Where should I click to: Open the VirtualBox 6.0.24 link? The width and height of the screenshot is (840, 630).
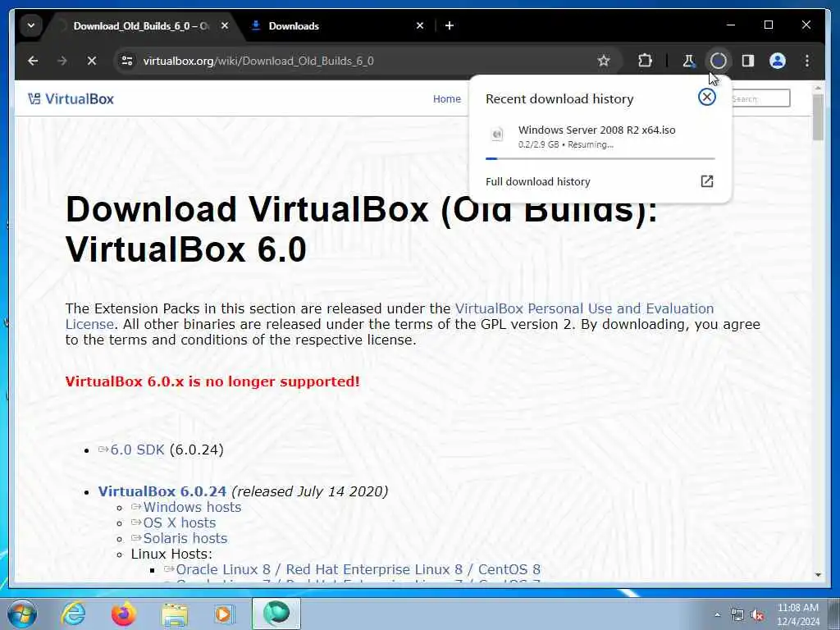pyautogui.click(x=162, y=491)
